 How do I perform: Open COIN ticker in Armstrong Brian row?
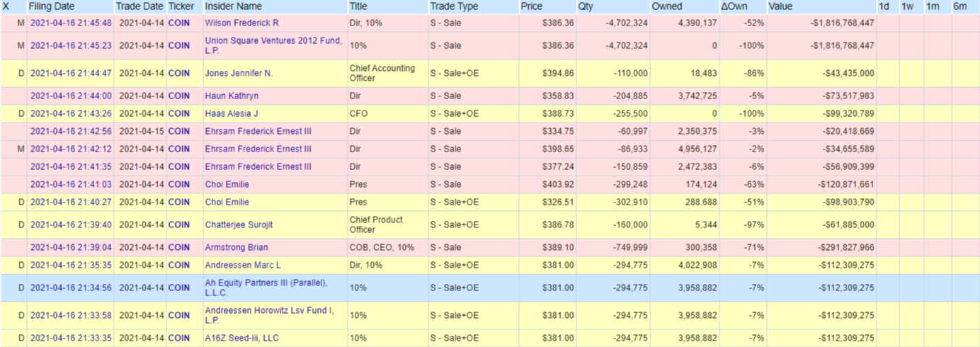179,247
